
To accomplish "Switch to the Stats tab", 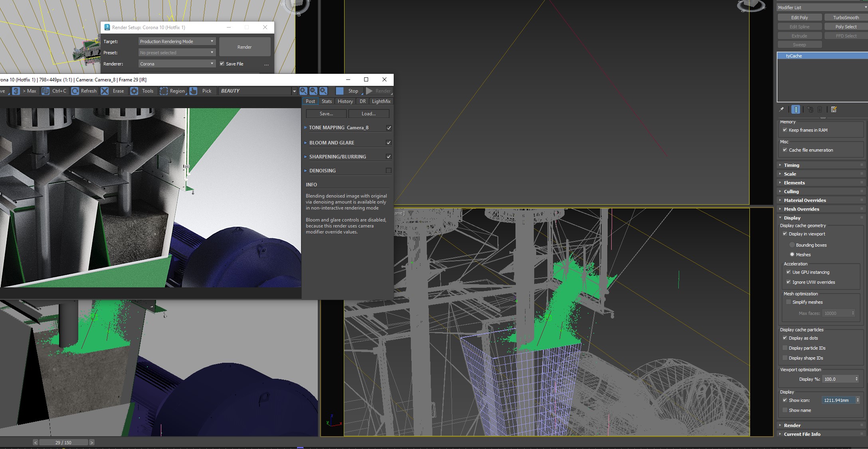I will click(327, 101).
